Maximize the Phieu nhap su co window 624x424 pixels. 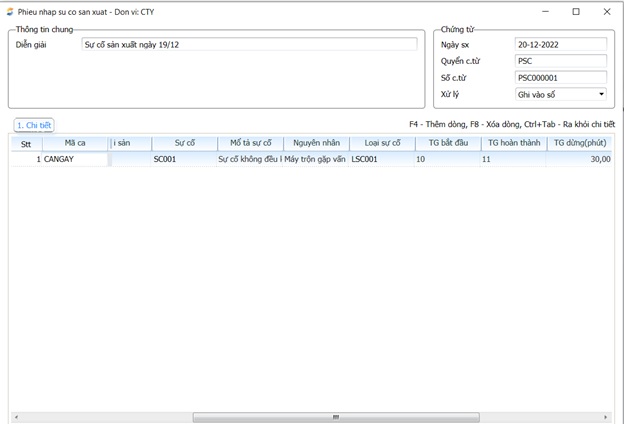coord(576,12)
